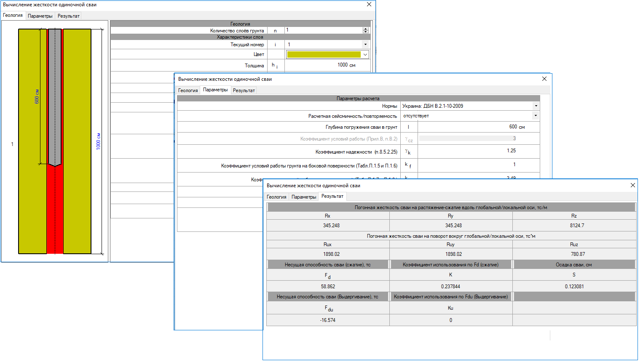643x364 pixels.
Task: Switch to Геология tab in middle window
Action: (188, 90)
